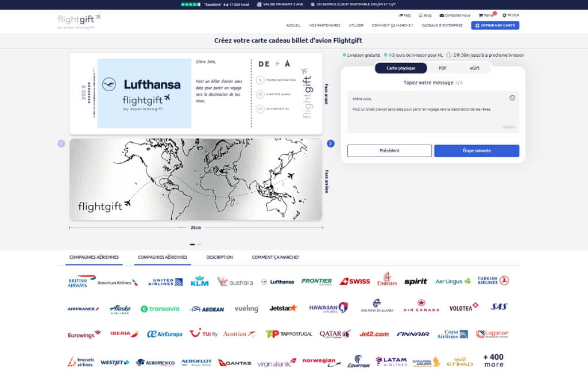Select the Qatar Airways logo
The width and height of the screenshot is (588, 381).
335,334
